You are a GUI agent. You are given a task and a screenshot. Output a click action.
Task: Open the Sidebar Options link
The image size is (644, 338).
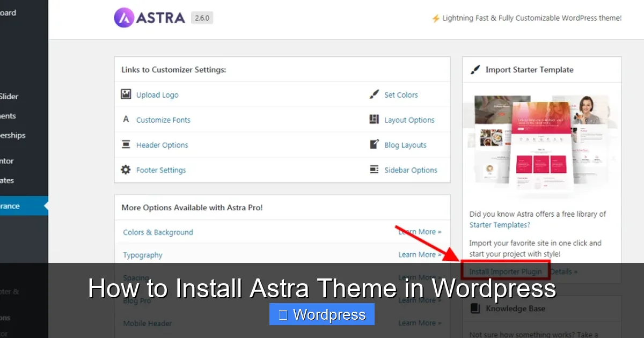[x=411, y=171]
